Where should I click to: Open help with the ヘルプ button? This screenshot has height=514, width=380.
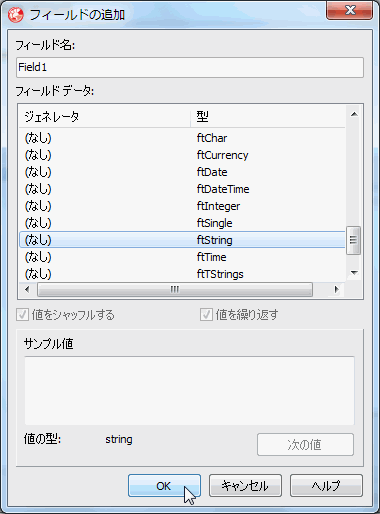326,485
